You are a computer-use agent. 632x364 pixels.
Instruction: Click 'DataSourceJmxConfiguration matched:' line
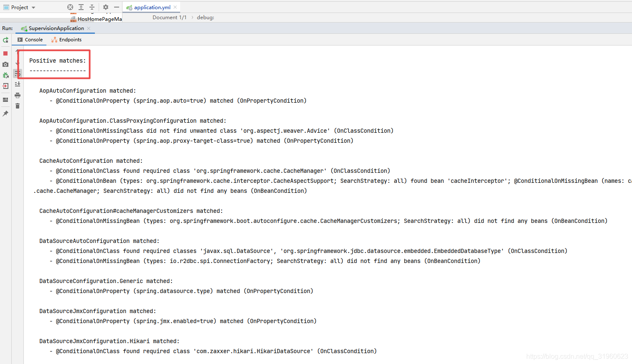(98, 311)
